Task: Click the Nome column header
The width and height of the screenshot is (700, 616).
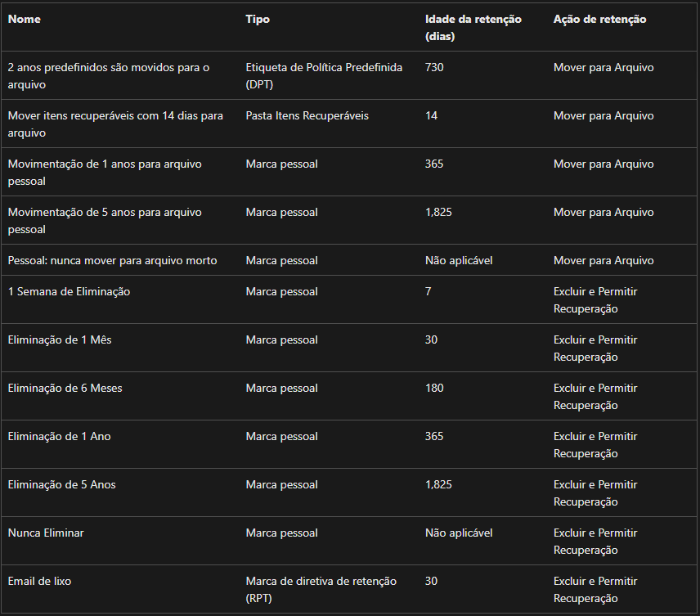Action: pyautogui.click(x=24, y=19)
